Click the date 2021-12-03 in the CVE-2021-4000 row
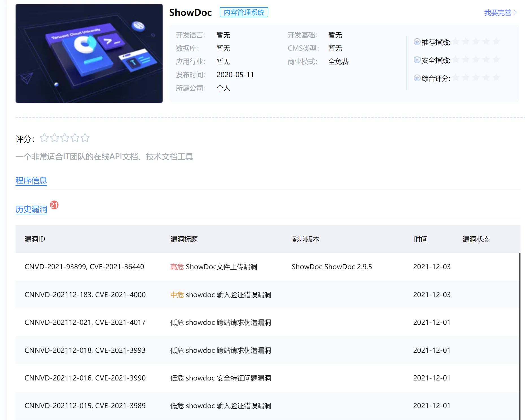 click(432, 295)
